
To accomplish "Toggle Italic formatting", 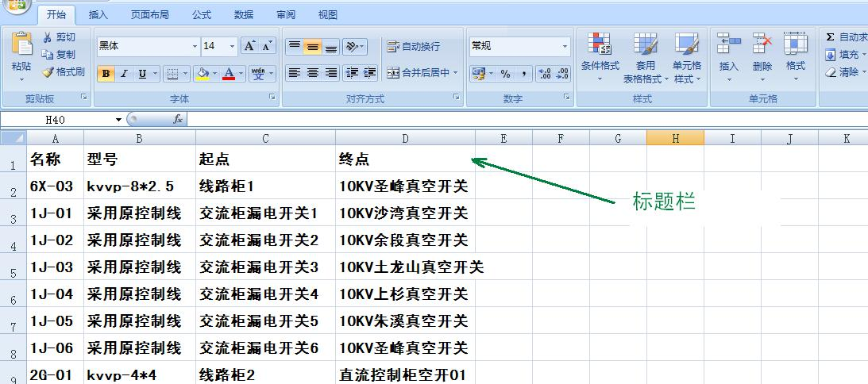I will point(124,74).
